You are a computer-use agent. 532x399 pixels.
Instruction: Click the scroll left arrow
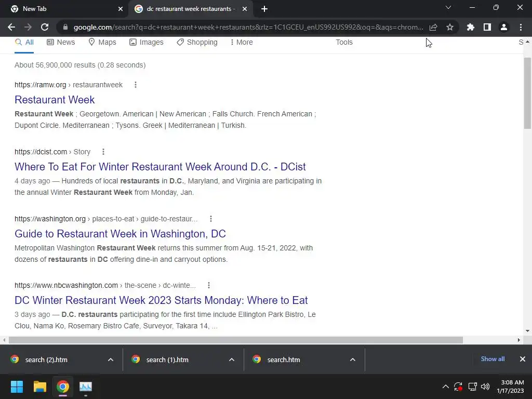point(4,340)
